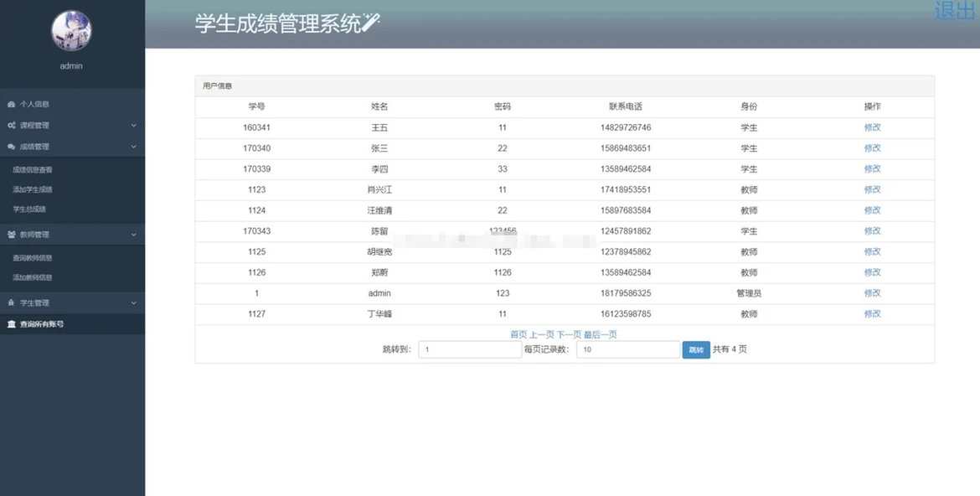Open 成绩信息查看 submenu item
This screenshot has height=496, width=980.
click(33, 169)
